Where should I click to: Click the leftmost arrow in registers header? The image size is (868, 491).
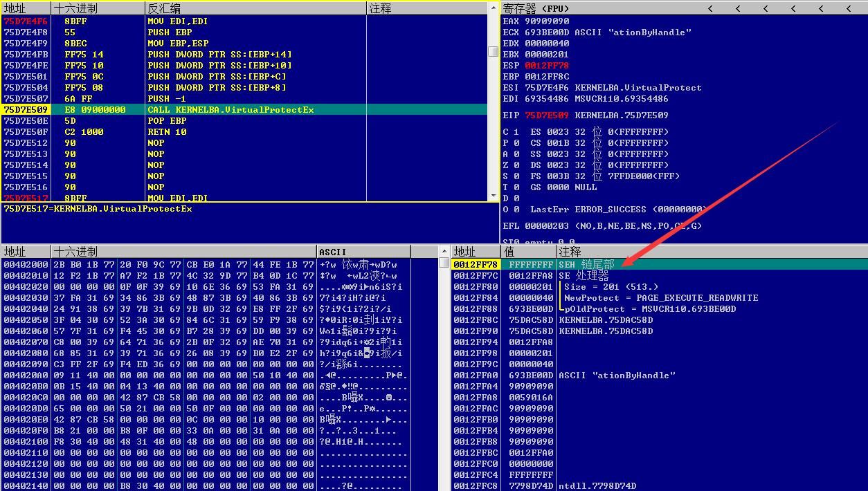[x=711, y=8]
